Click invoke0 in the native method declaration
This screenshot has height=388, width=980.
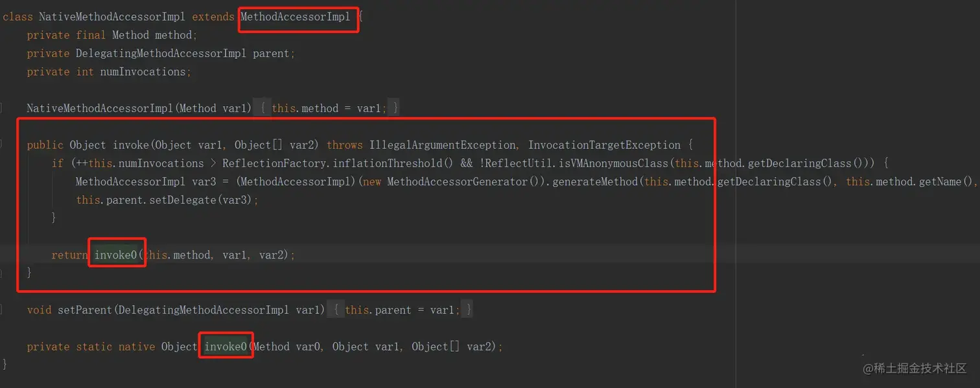226,347
